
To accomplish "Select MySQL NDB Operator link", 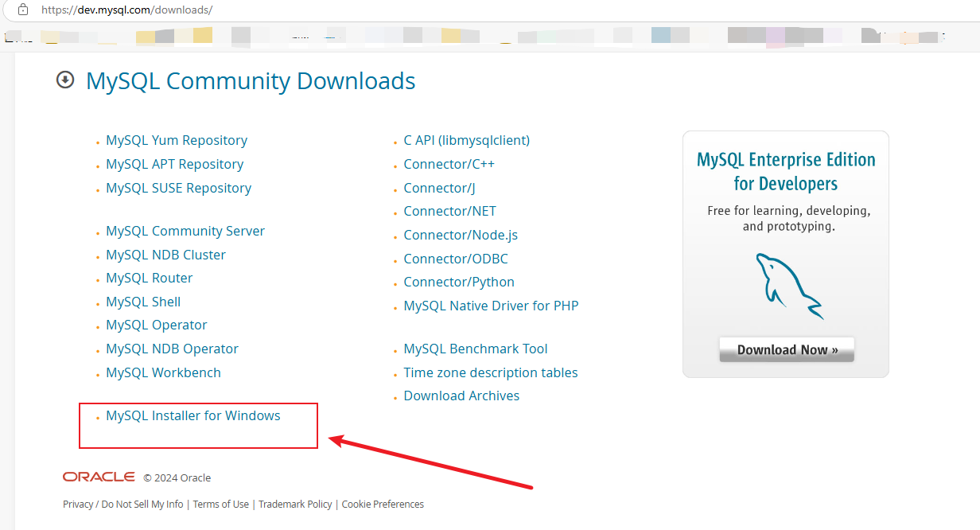I will click(x=173, y=349).
